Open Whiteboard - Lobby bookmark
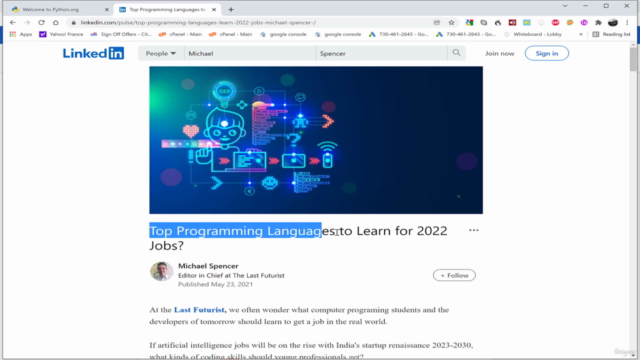 tap(533, 34)
